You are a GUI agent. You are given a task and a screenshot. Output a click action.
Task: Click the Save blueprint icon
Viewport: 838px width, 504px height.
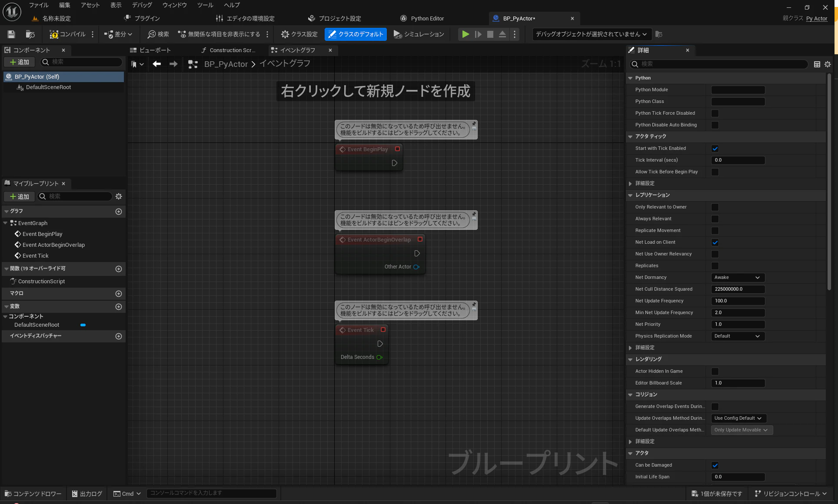point(11,34)
